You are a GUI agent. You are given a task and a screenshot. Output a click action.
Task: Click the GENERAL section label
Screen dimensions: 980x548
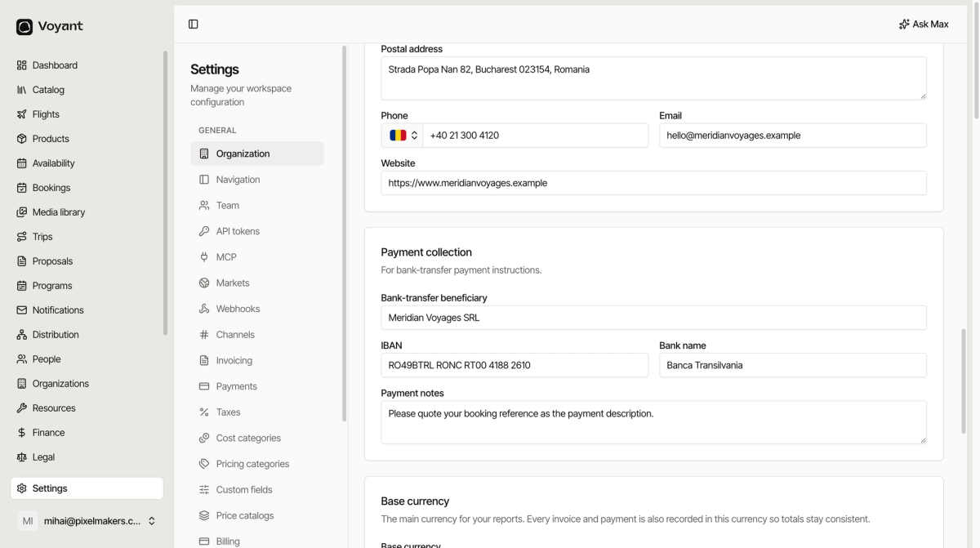217,131
